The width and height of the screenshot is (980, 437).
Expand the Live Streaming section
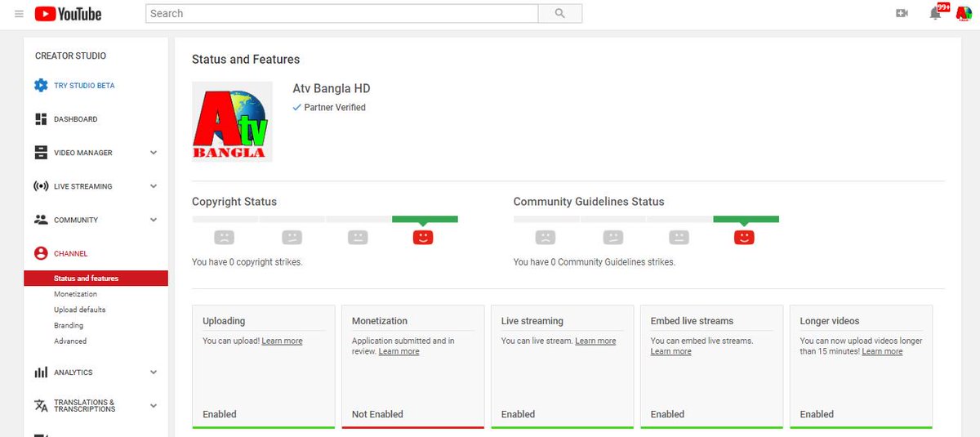pos(154,186)
